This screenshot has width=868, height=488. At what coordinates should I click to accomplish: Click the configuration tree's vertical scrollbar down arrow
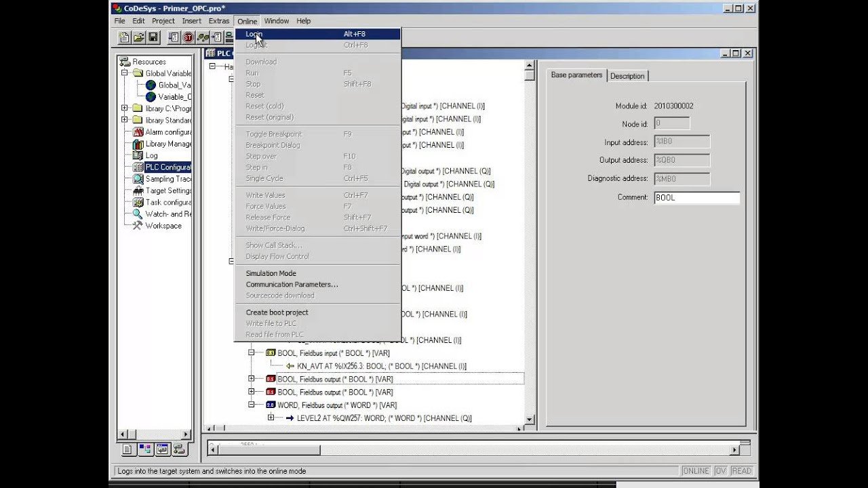530,421
